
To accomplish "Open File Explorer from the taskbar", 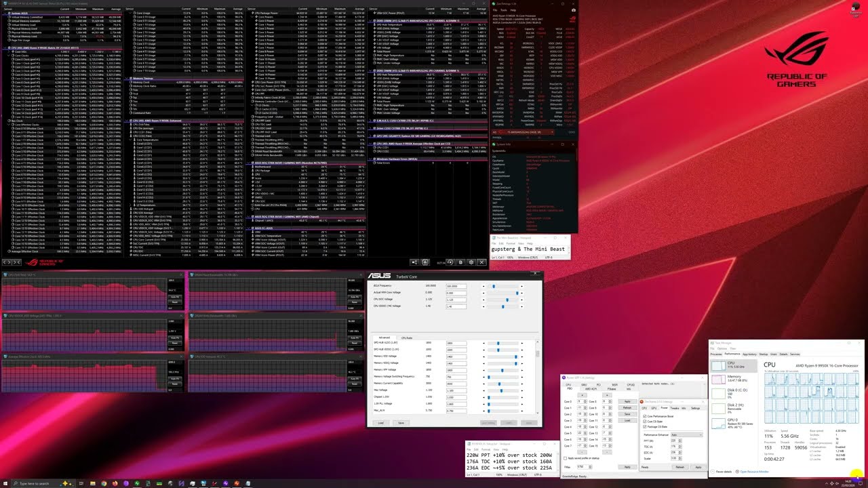I will (93, 483).
